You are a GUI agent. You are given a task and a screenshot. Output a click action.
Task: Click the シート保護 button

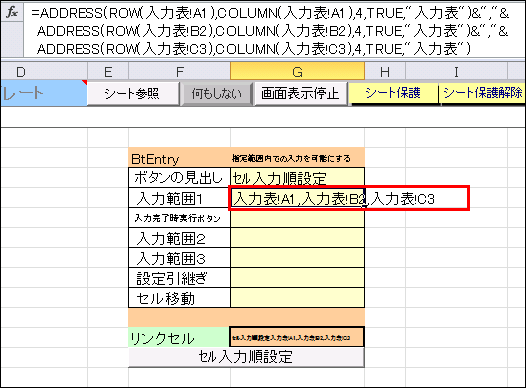point(393,93)
